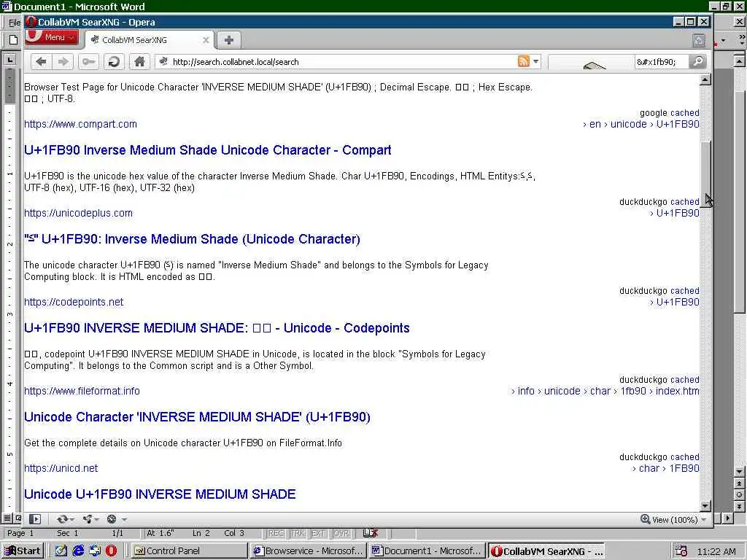The image size is (747, 560).
Task: Click the Opera search box field
Action: (662, 61)
